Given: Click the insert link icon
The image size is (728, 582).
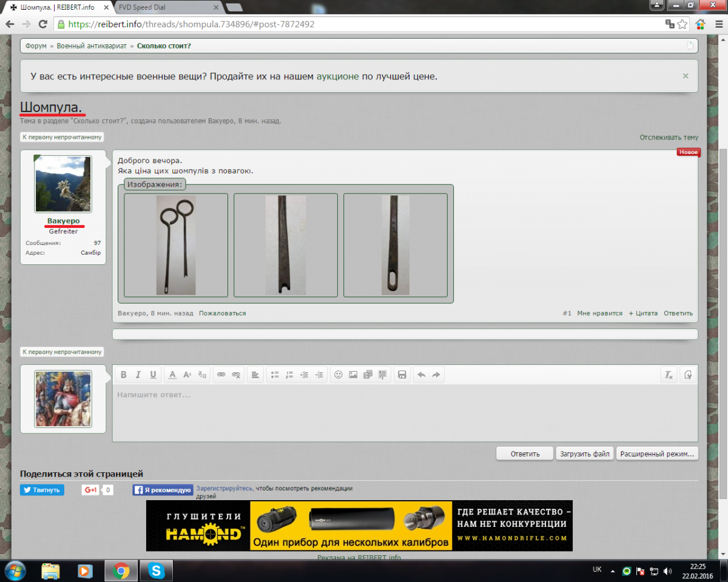Looking at the screenshot, I should pos(221,375).
